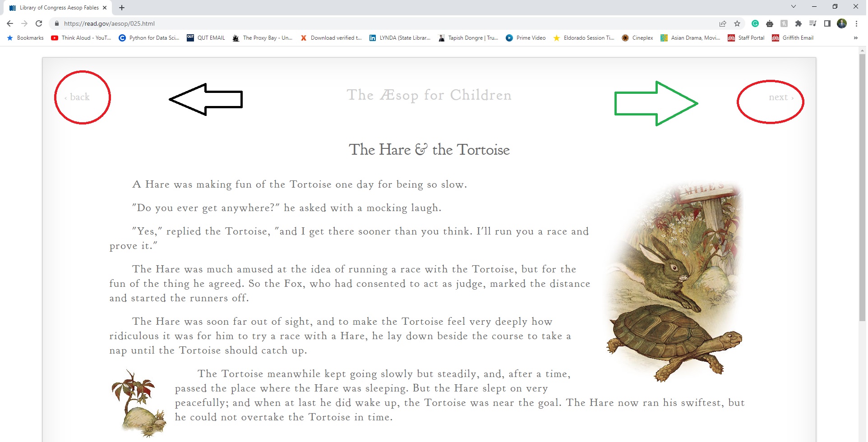Viewport: 868px width, 442px height.
Task: Go back using browser back arrow
Action: click(10, 23)
